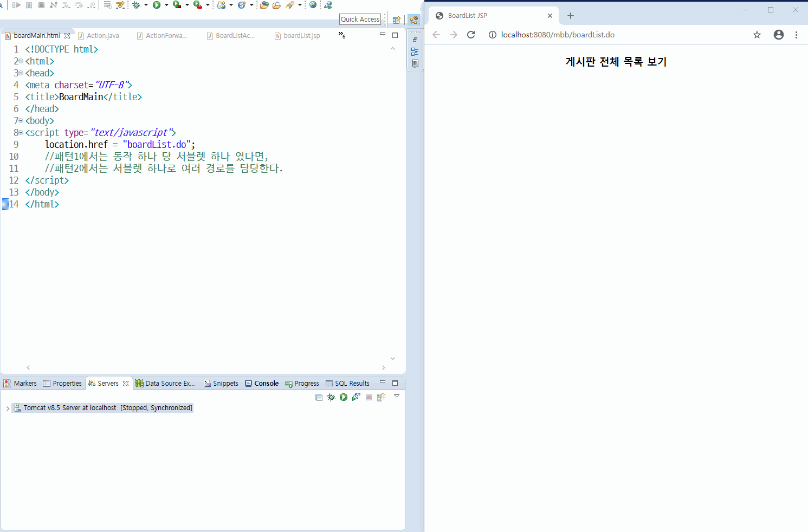Image resolution: width=808 pixels, height=532 pixels.
Task: Show the hidden editor tabs list
Action: (x=342, y=35)
